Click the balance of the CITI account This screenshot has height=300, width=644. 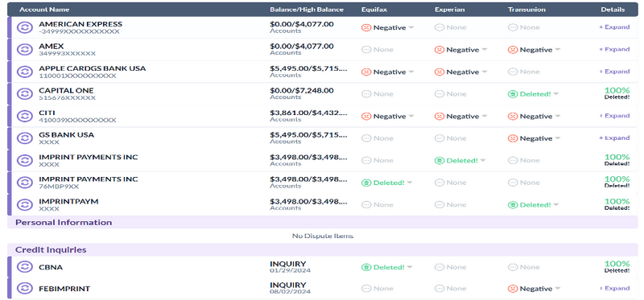click(308, 113)
